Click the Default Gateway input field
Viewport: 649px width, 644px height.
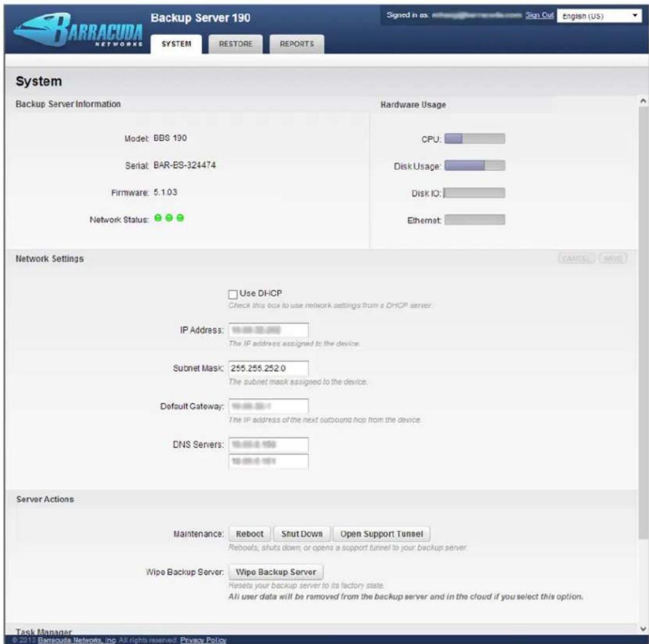pos(268,406)
